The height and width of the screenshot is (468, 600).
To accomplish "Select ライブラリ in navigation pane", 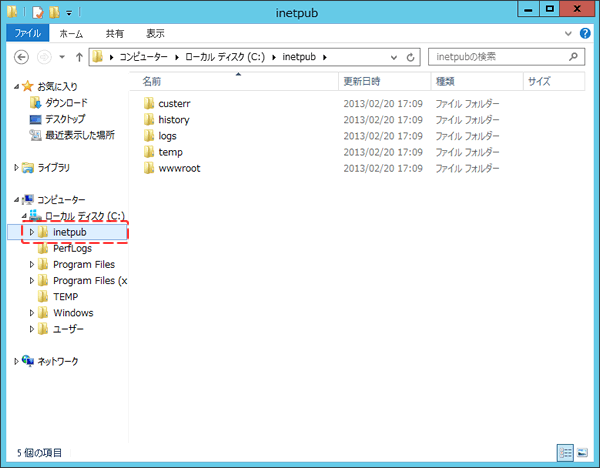I will pos(53,168).
